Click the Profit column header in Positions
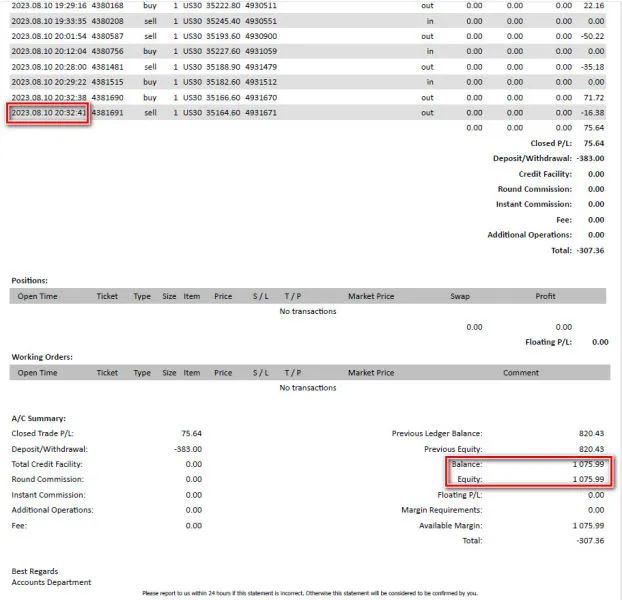 tap(545, 296)
